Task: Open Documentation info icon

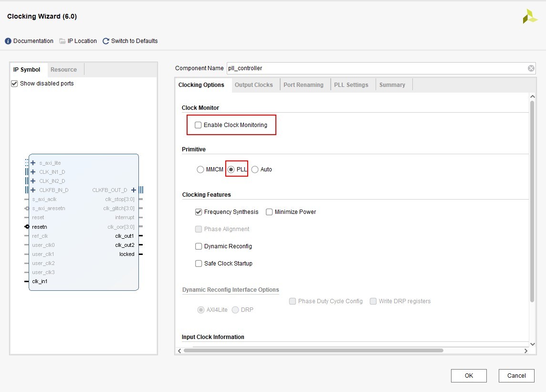Action: [x=8, y=41]
